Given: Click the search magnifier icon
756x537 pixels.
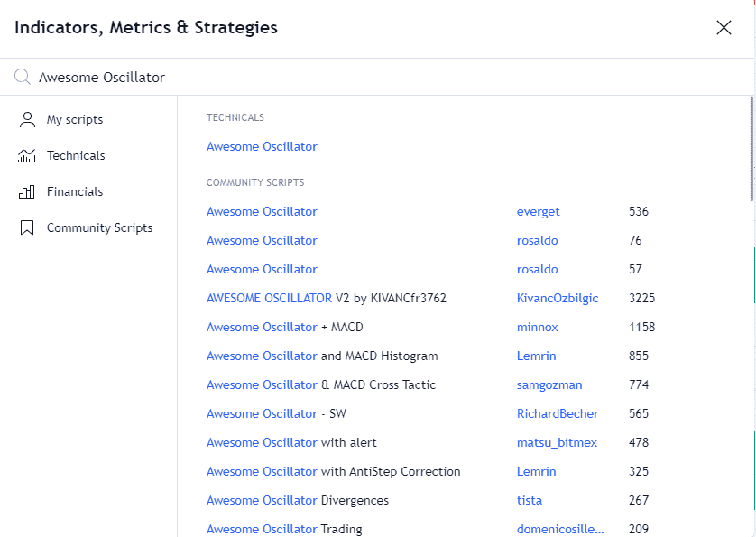Looking at the screenshot, I should point(23,77).
